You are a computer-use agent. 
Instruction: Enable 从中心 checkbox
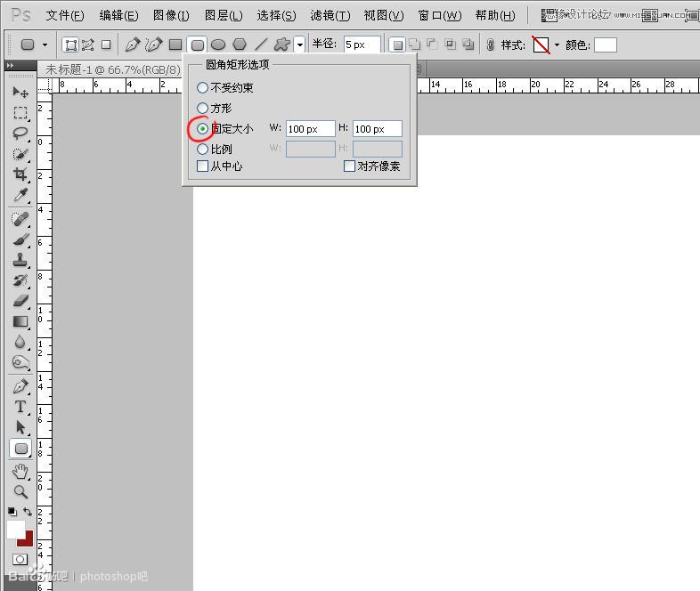pos(202,166)
